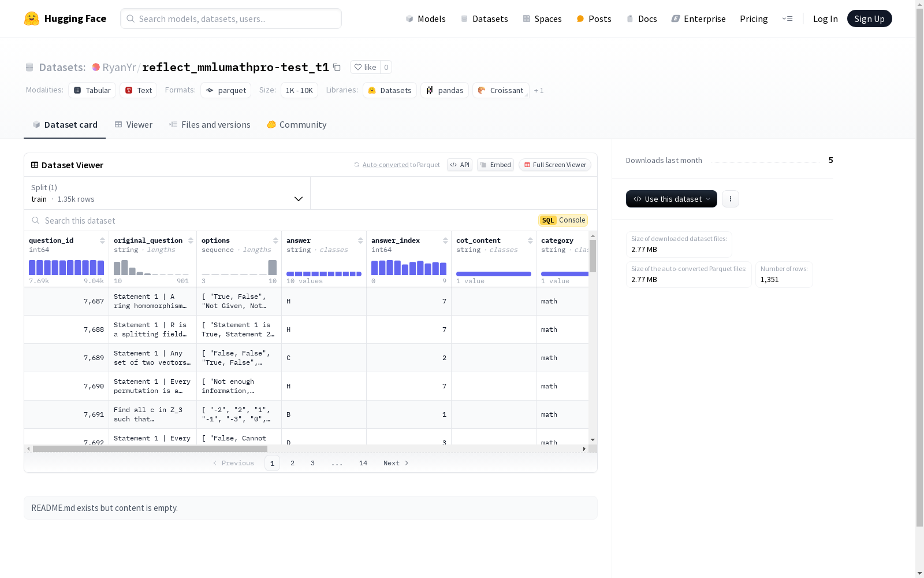Sort the original_question column
This screenshot has width=924, height=578.
191,240
